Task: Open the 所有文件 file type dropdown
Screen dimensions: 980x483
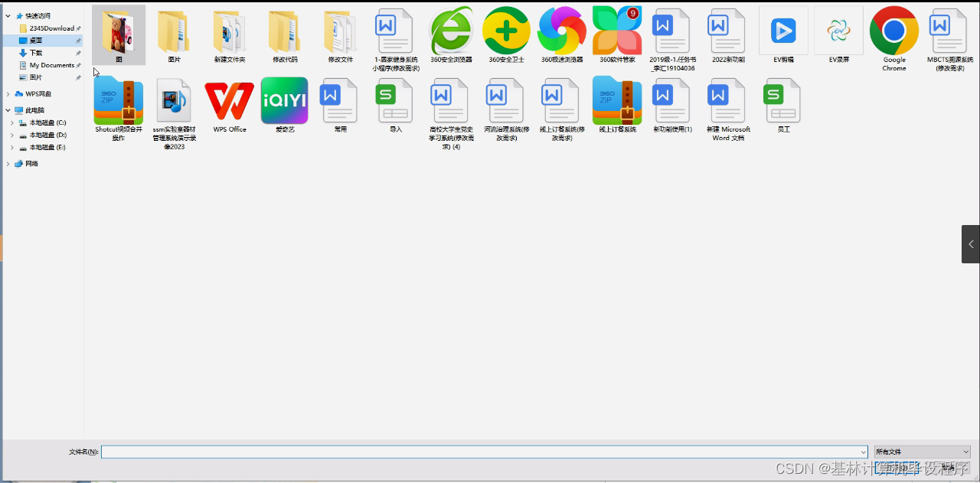Action: click(x=923, y=452)
